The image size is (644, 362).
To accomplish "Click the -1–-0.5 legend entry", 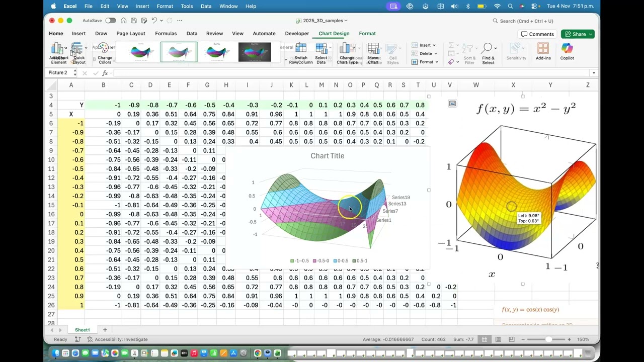I will pyautogui.click(x=300, y=260).
